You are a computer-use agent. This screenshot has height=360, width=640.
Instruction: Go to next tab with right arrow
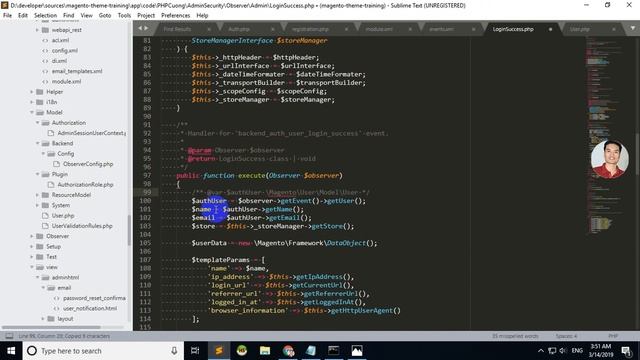[146, 28]
